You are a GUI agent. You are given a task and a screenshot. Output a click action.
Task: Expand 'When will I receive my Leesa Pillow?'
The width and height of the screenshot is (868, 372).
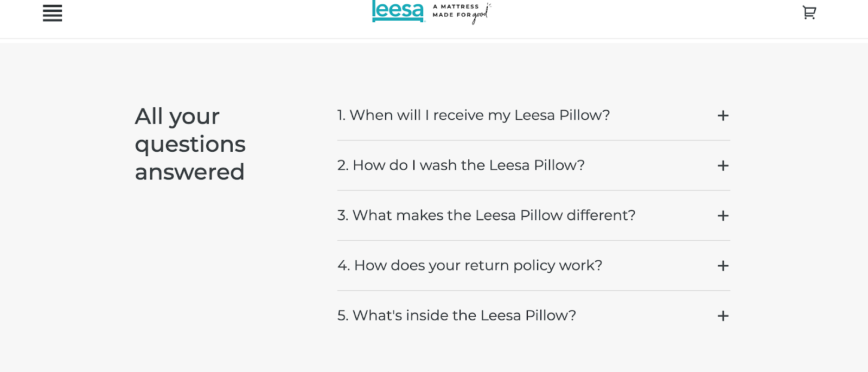[x=473, y=116]
